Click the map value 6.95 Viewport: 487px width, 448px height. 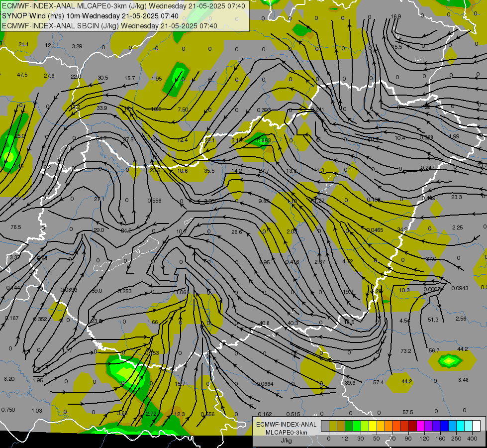(x=265, y=262)
